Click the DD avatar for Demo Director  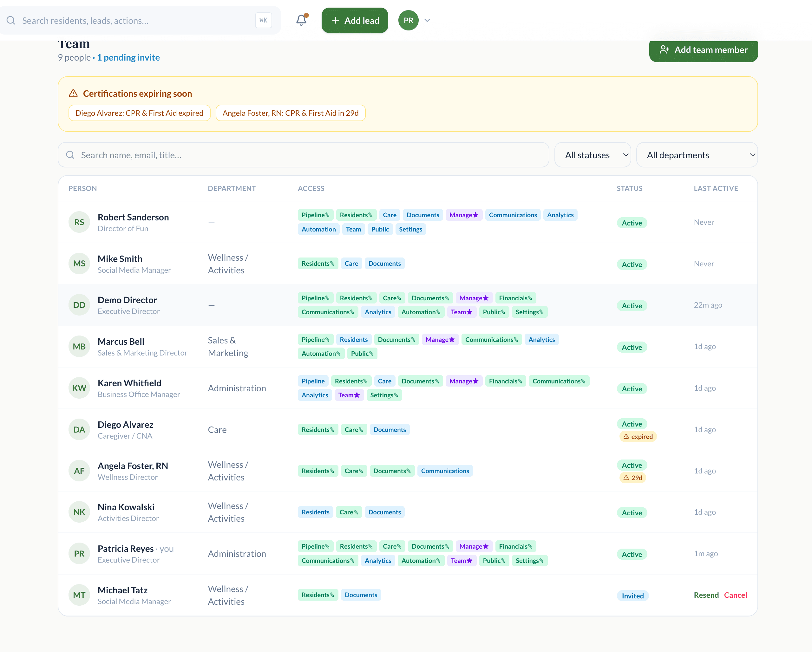click(79, 305)
